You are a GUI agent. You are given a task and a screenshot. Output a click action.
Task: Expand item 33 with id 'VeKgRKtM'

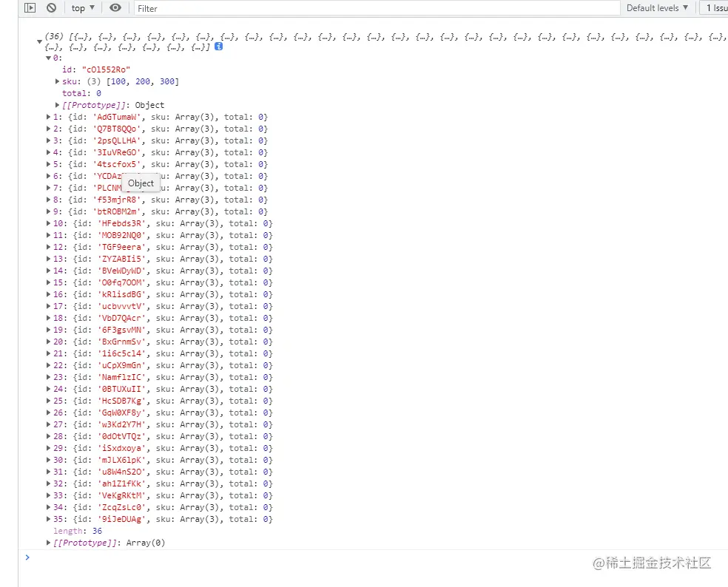pyautogui.click(x=48, y=495)
